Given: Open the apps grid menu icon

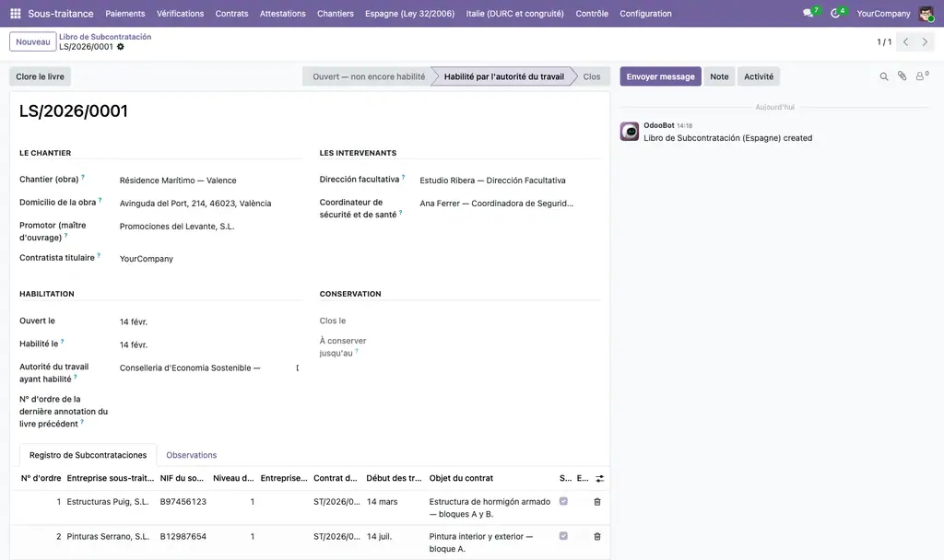Looking at the screenshot, I should (16, 13).
